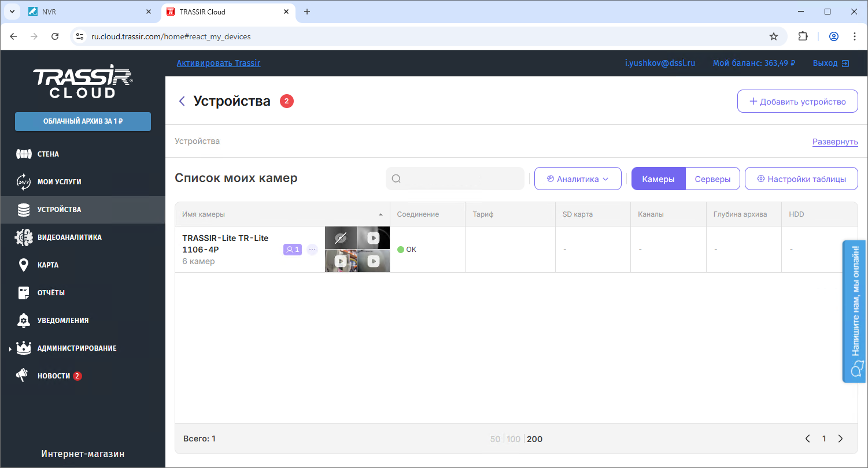Click the Развернуть link
Viewport: 868px width, 468px height.
(835, 142)
